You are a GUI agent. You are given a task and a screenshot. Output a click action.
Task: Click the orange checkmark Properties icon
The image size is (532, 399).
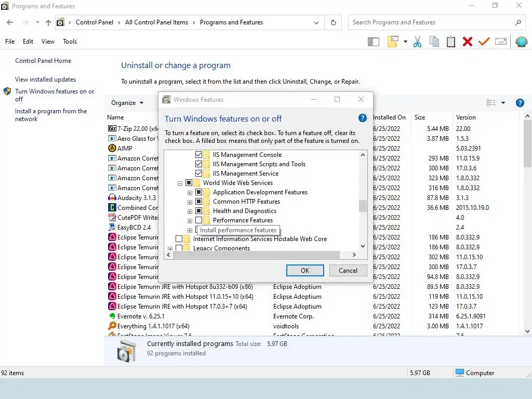coord(484,42)
